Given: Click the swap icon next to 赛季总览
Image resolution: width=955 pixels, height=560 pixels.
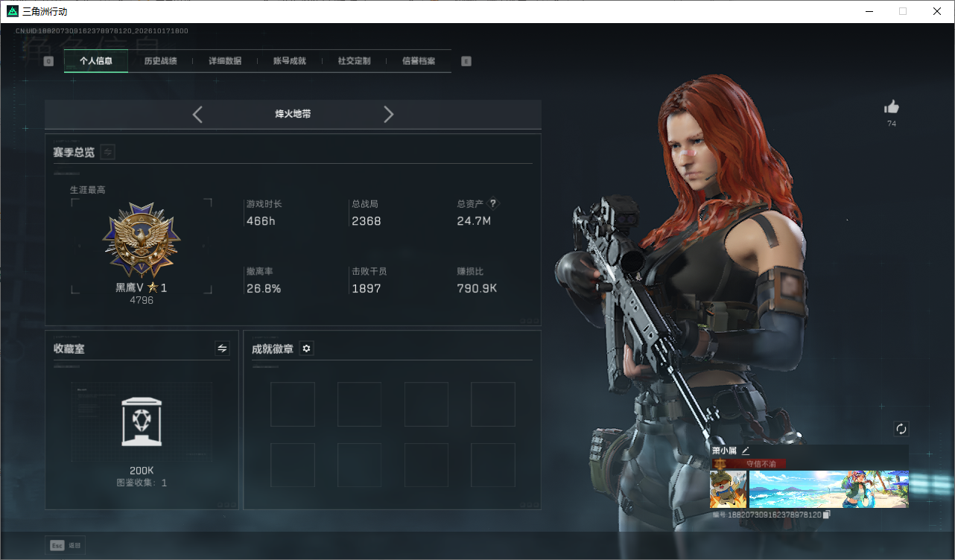Looking at the screenshot, I should [108, 152].
